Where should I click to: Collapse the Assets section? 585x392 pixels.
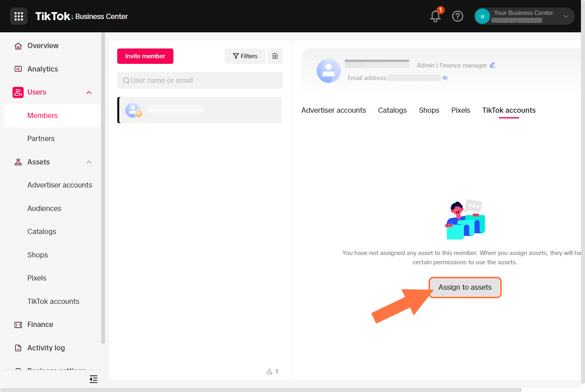pos(89,162)
